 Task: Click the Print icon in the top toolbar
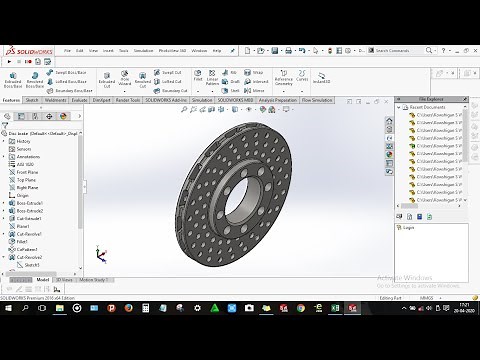click(x=289, y=51)
